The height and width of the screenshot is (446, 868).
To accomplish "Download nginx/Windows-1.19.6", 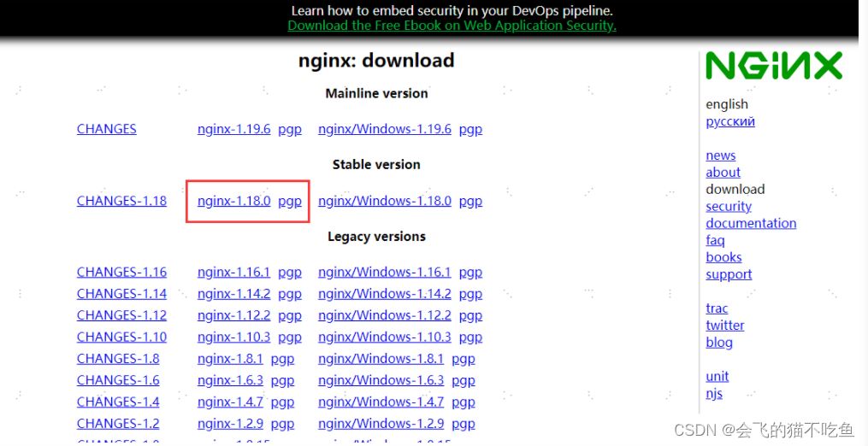I will click(x=385, y=129).
